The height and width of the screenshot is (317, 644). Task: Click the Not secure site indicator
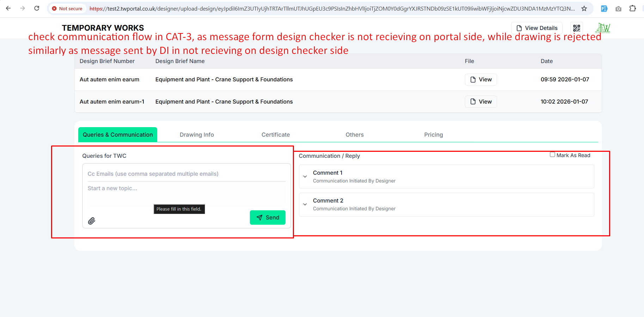[67, 8]
